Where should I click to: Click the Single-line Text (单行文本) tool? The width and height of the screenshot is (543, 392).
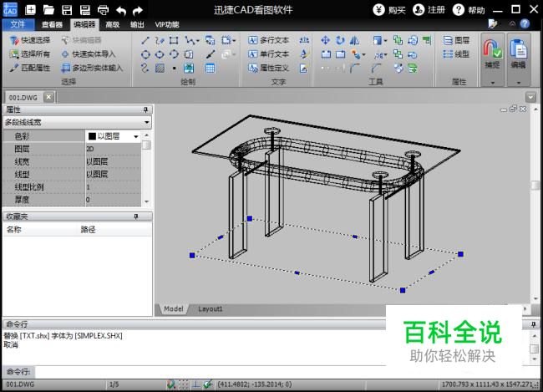point(268,54)
